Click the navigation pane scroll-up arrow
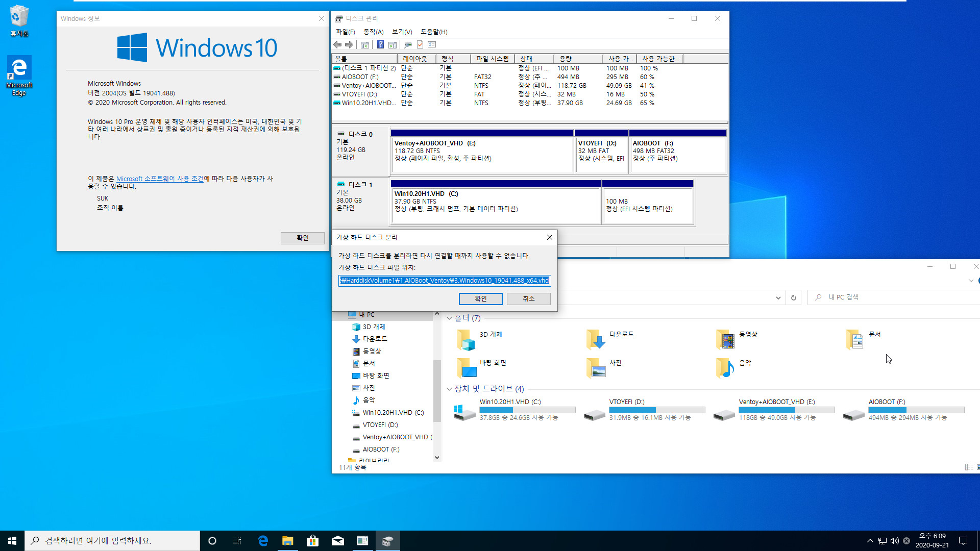The image size is (980, 551). click(437, 314)
